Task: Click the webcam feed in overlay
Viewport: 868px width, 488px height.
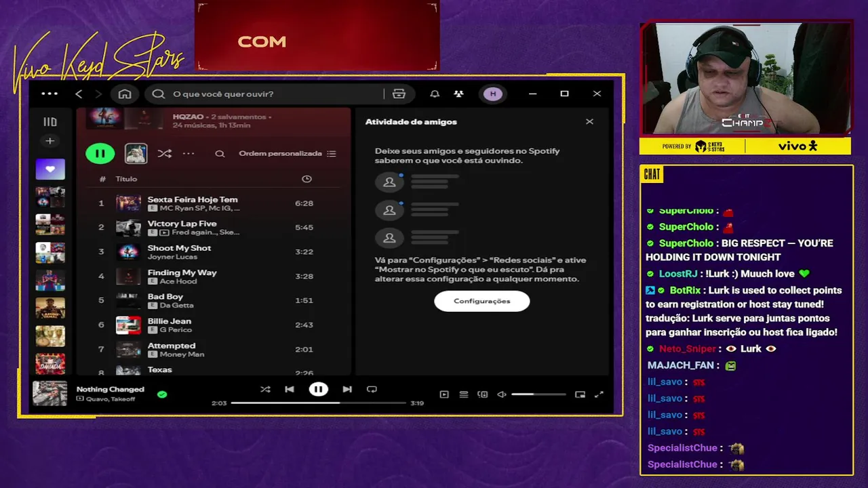Action: point(745,79)
